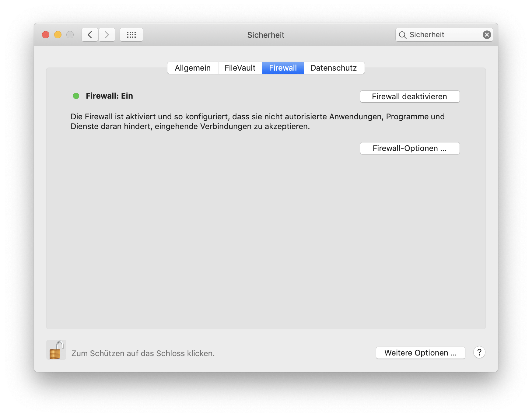Click 'Zum Schützen auf das Schloss klicken.' text
Screen dimensions: 532x417
143,353
